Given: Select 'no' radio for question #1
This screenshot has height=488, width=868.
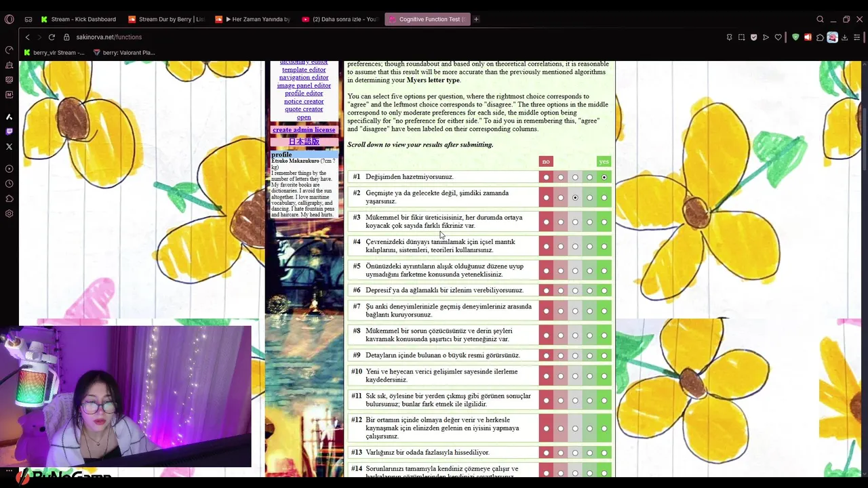Looking at the screenshot, I should pyautogui.click(x=546, y=178).
